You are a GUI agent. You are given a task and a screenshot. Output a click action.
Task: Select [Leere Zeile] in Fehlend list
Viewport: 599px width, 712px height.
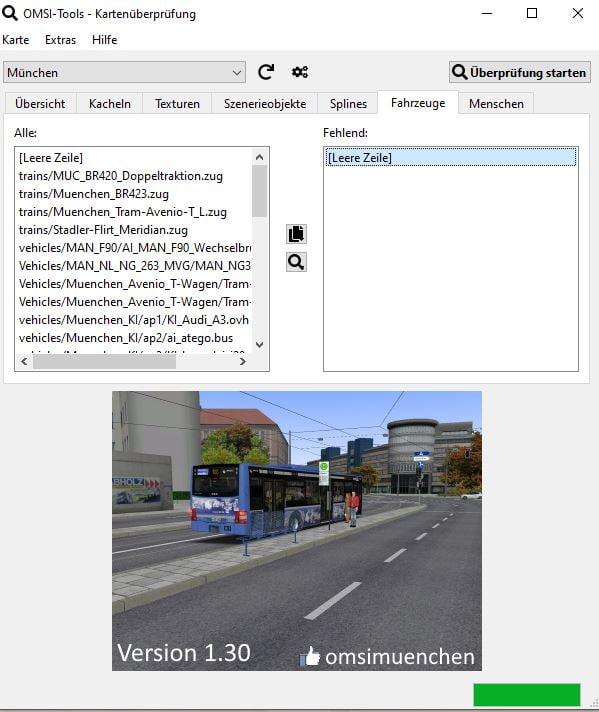tap(450, 158)
